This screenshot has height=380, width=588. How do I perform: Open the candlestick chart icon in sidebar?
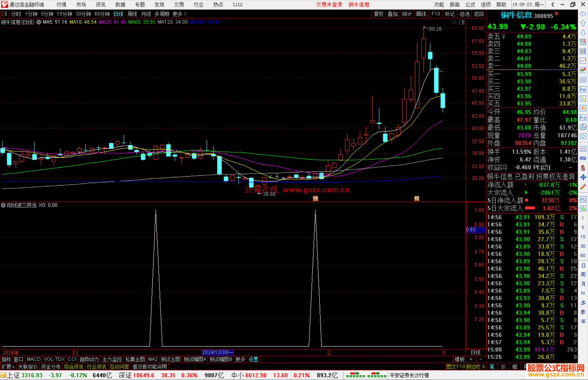[x=583, y=70]
